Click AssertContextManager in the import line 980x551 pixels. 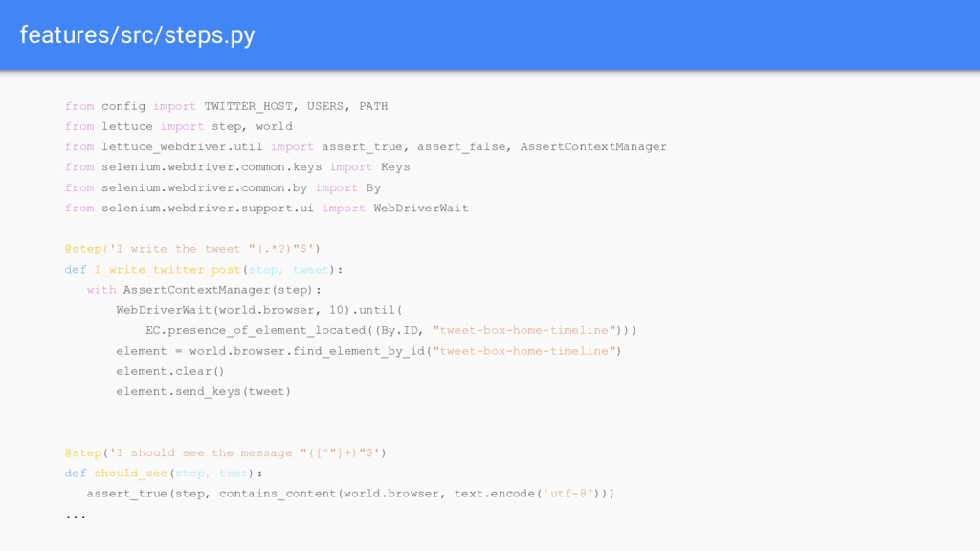(x=593, y=146)
